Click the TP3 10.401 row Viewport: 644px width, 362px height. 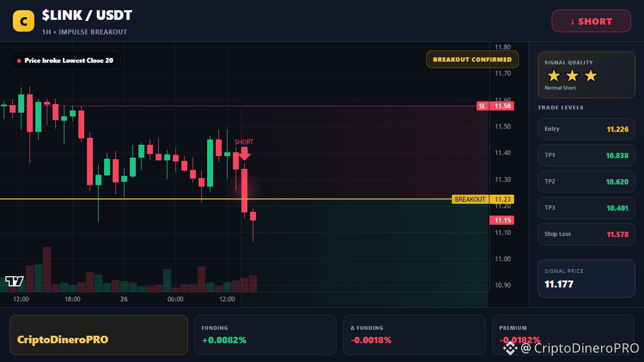[586, 208]
